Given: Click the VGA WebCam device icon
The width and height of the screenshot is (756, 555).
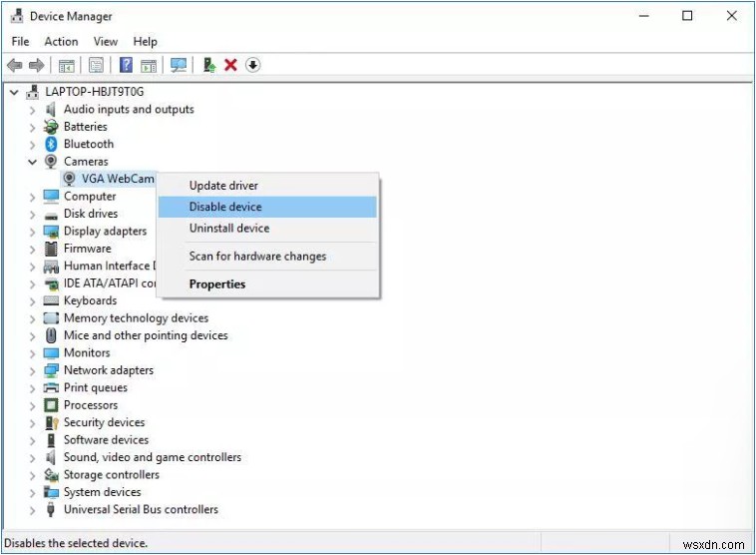Looking at the screenshot, I should tap(70, 179).
